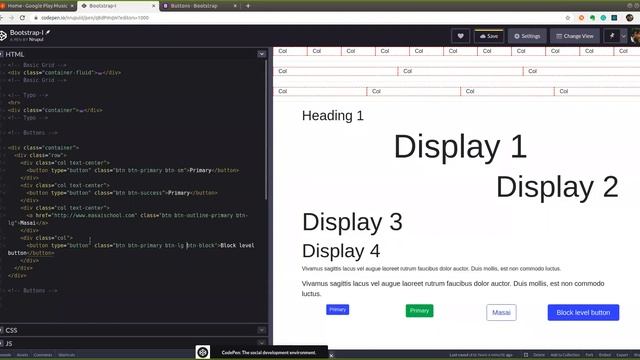Open the dropdown arrow next to the pin button
Viewport: 640px width, 360px height.
point(623,36)
